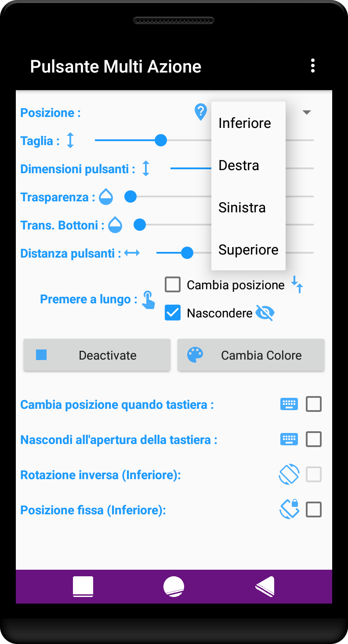Enable the Cambia posizione checkbox
Screen dimensions: 348x644
173,285
